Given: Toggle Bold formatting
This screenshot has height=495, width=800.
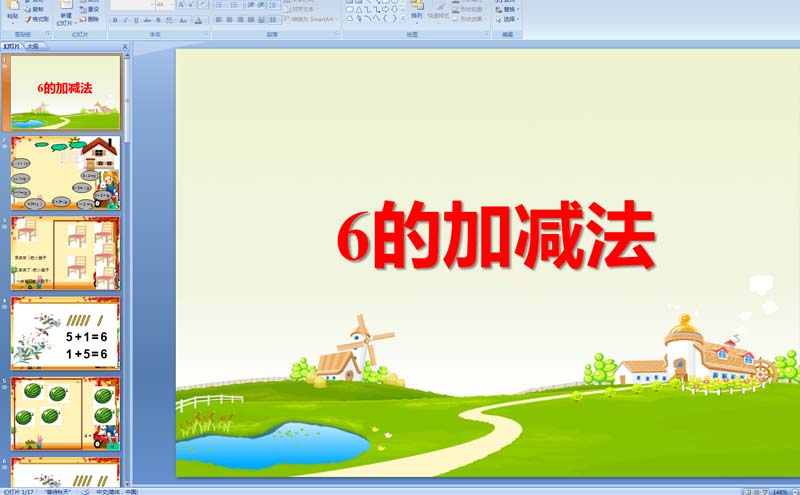Looking at the screenshot, I should [x=115, y=20].
